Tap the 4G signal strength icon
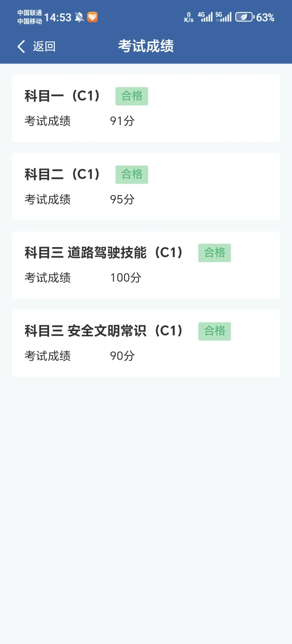The width and height of the screenshot is (292, 644). (x=206, y=17)
